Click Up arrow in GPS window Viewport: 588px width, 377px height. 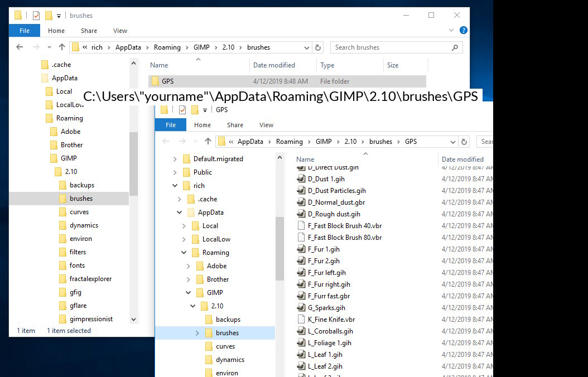point(208,141)
